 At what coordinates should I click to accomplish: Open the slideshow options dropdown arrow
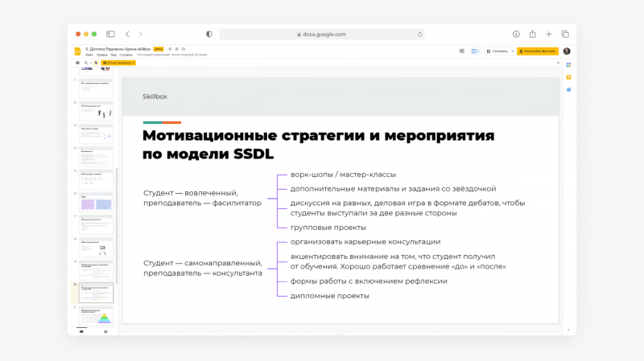(x=512, y=51)
